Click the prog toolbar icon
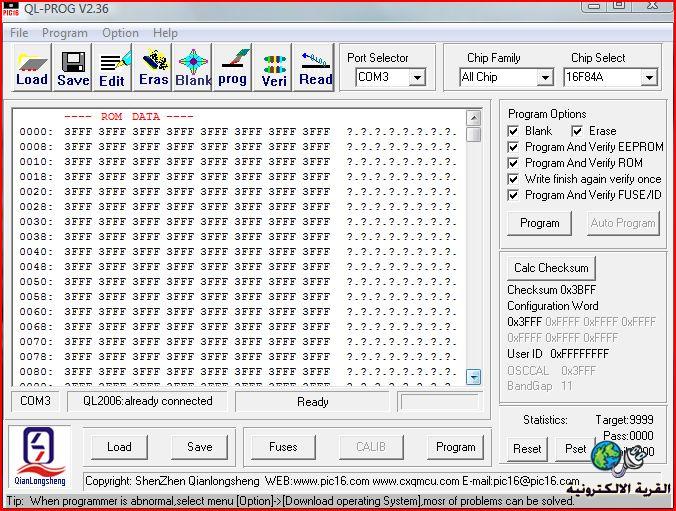The width and height of the screenshot is (676, 511). (x=233, y=67)
